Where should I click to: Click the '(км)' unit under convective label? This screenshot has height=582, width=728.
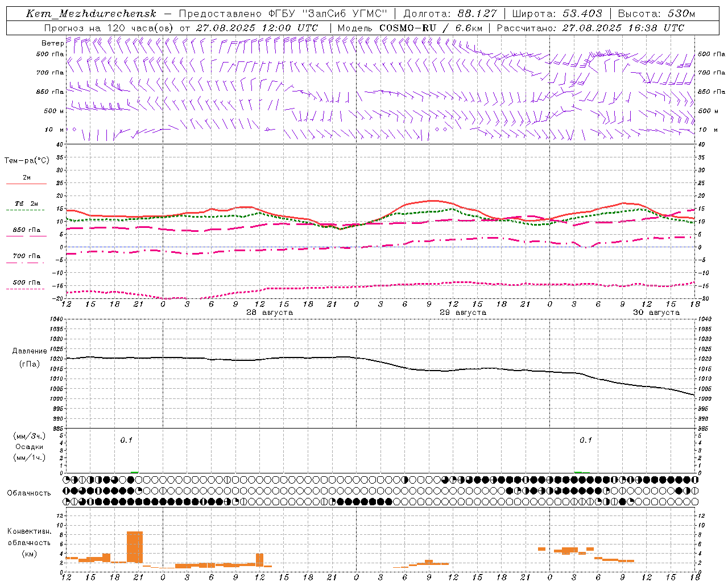(30, 554)
